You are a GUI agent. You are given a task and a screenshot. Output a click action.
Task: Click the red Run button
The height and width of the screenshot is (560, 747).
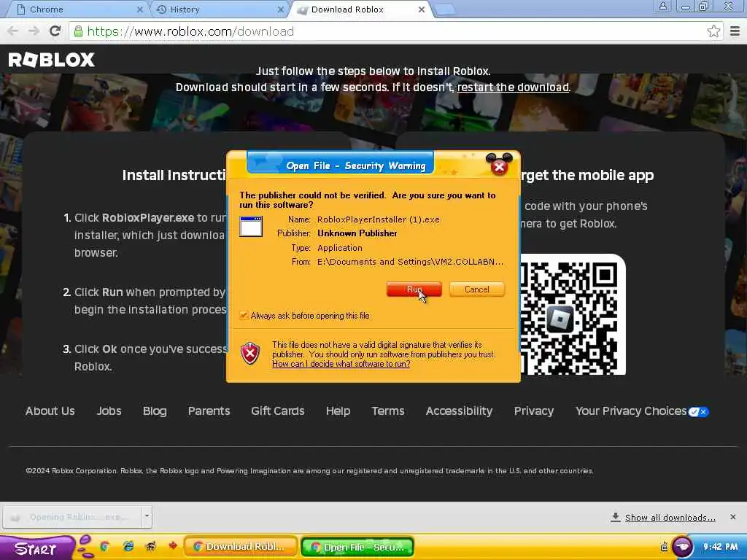(414, 289)
